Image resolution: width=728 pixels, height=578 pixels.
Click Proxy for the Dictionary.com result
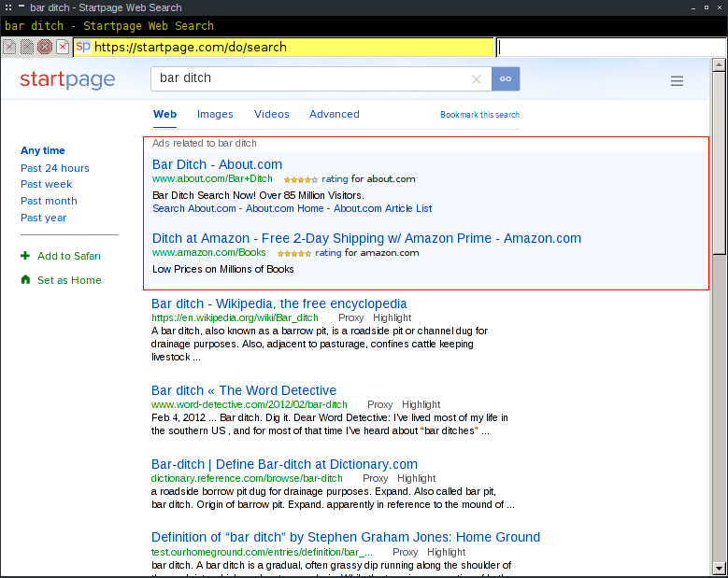tap(375, 478)
